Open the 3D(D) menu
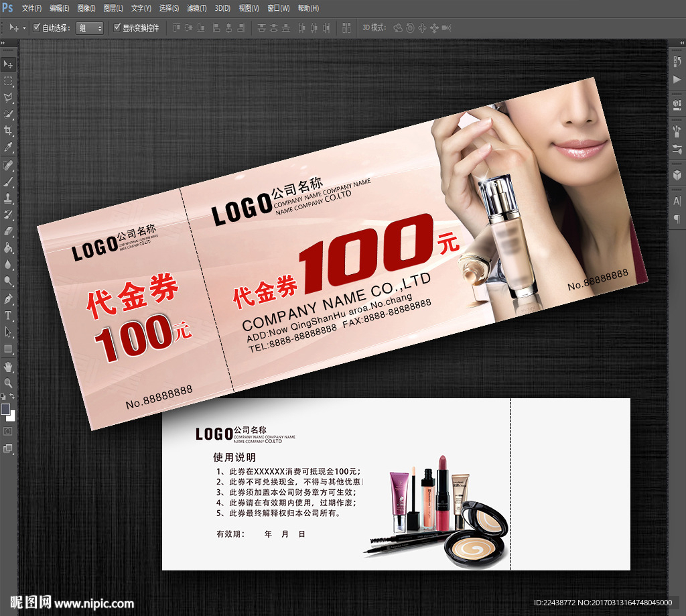686x616 pixels. pos(222,8)
